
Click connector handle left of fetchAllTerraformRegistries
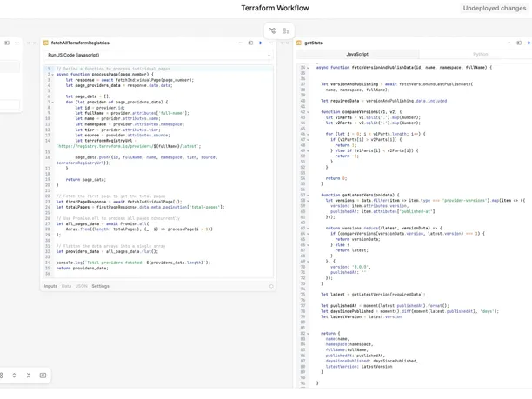click(31, 43)
